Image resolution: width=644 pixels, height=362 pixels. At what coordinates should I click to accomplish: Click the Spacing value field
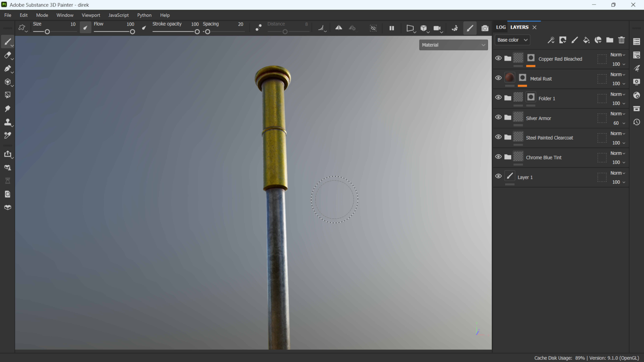(240, 24)
